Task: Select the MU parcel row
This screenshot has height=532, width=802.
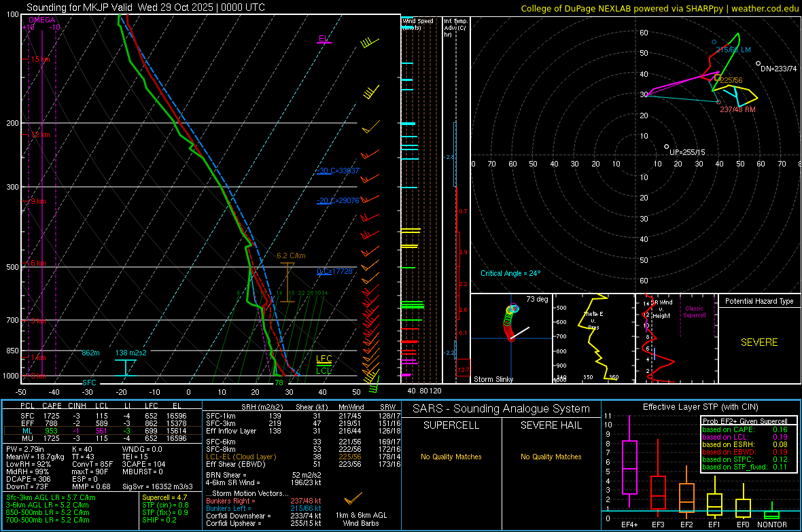Action: tap(103, 438)
